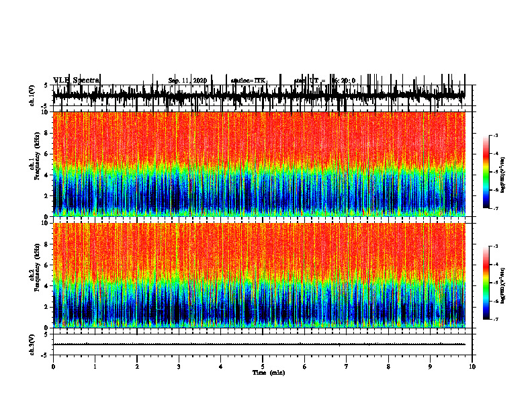The image size is (532, 411).
Task: Click tick '10' on the Time axis
Action: 472,367
